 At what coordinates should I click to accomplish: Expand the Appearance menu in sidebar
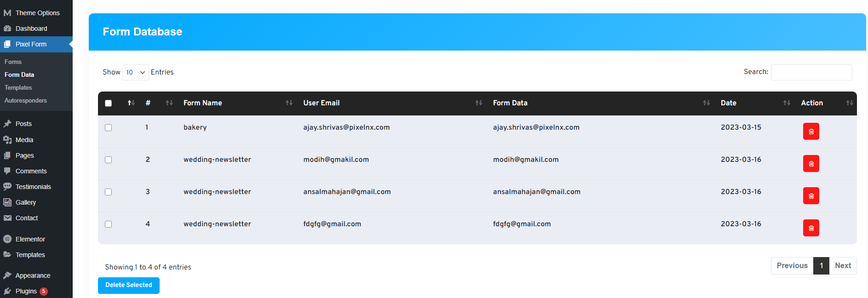(x=33, y=275)
